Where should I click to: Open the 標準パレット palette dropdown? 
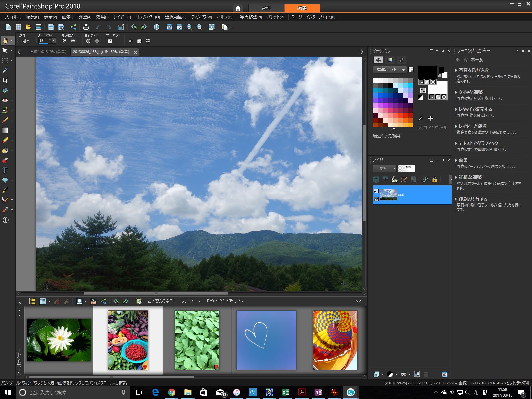pos(390,70)
